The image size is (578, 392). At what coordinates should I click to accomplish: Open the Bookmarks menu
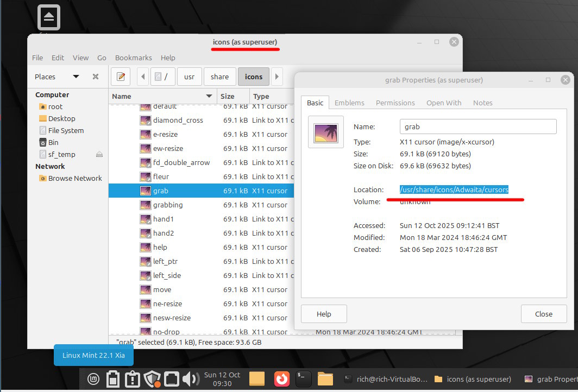134,58
